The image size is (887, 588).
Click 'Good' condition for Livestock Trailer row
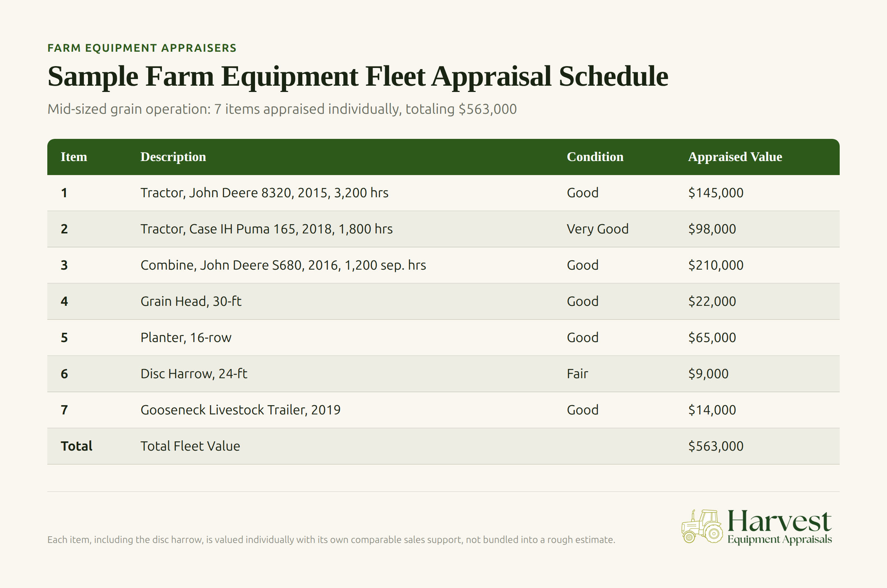582,410
